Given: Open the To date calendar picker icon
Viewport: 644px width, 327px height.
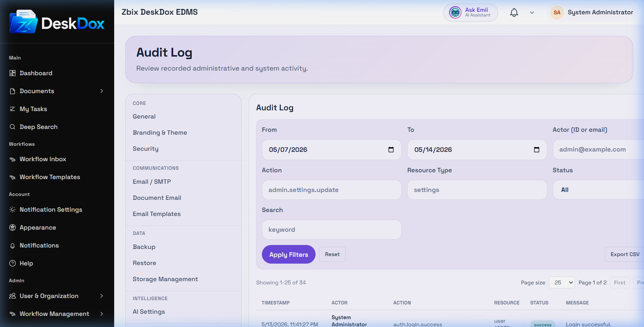Looking at the screenshot, I should coord(537,150).
